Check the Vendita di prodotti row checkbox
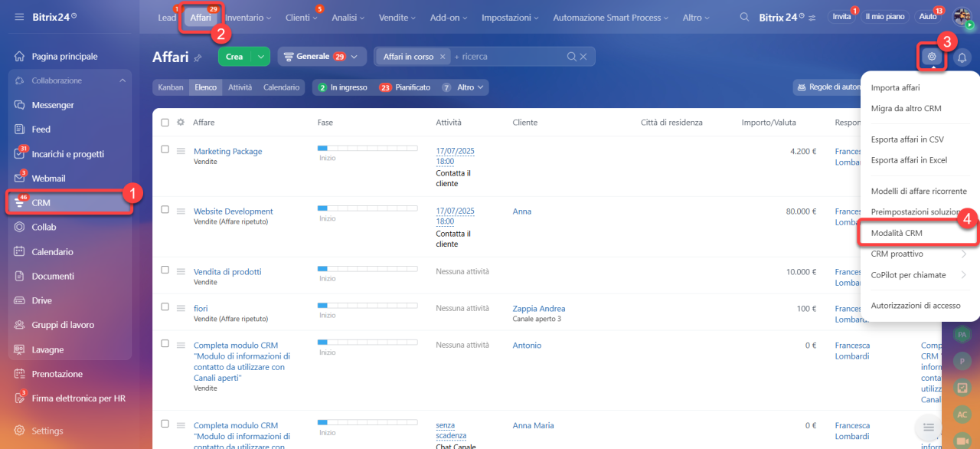 165,270
